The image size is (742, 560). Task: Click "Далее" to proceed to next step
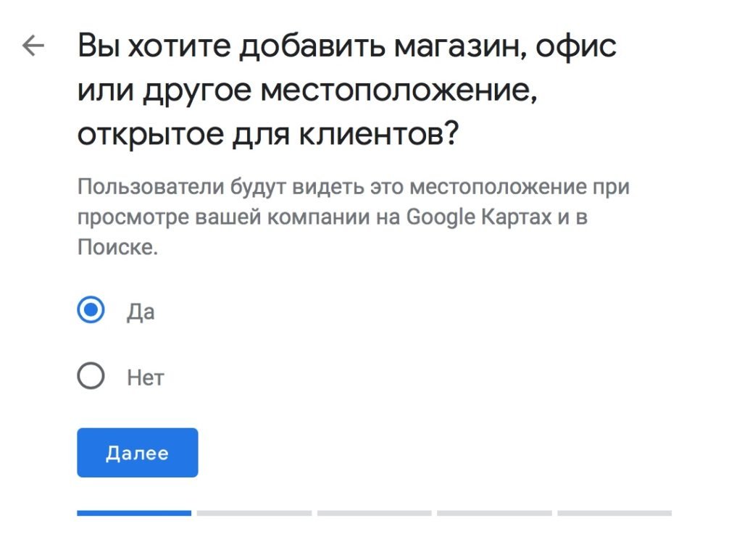137,453
